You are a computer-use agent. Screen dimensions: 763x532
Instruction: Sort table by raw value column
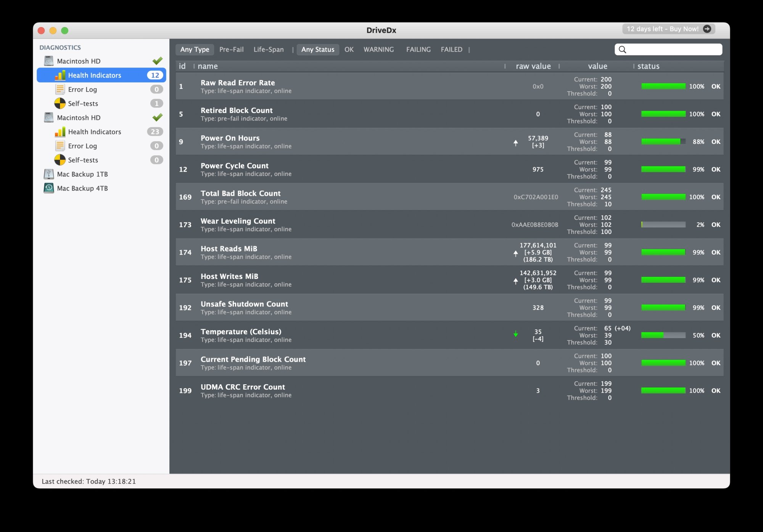pos(533,66)
